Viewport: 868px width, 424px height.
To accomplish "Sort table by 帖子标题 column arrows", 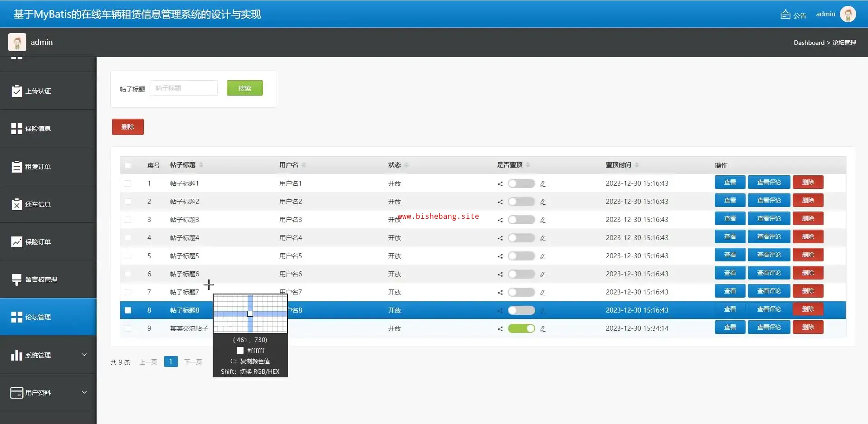I will 201,165.
